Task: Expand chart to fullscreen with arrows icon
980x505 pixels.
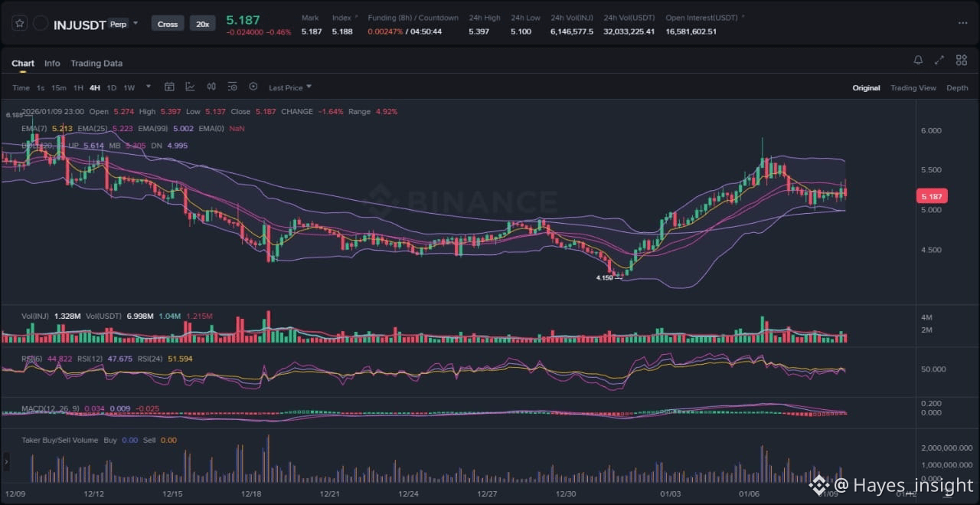Action: [939, 61]
